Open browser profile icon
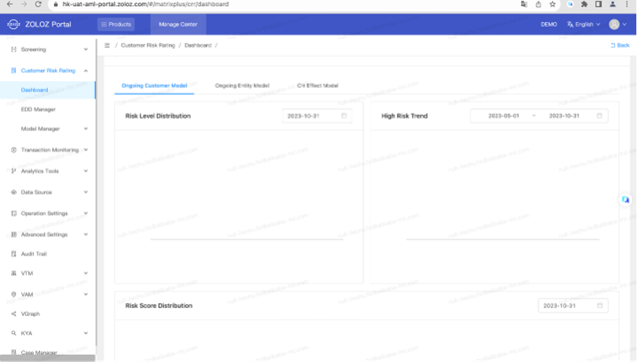Screen dimensions: 637x364 click(613, 4)
